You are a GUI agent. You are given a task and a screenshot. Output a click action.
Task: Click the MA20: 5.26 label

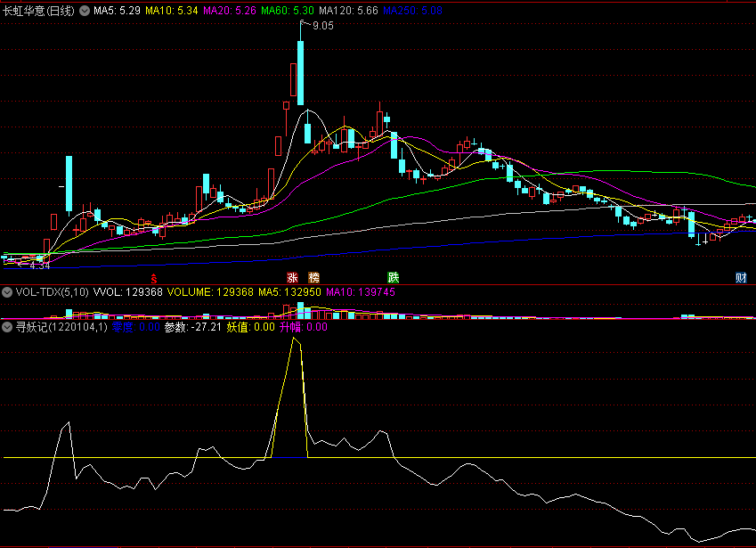[230, 11]
